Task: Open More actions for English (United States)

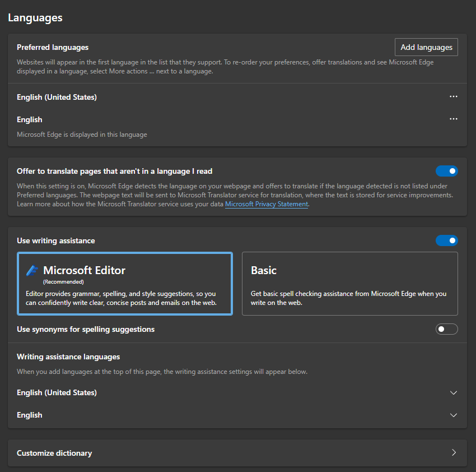Action: tap(453, 96)
